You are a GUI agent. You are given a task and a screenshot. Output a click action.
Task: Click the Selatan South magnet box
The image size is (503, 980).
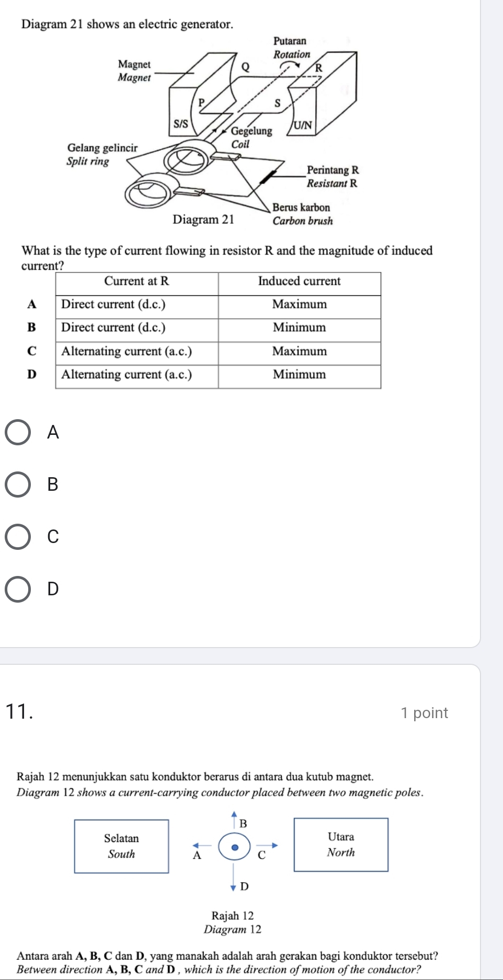[x=121, y=846]
